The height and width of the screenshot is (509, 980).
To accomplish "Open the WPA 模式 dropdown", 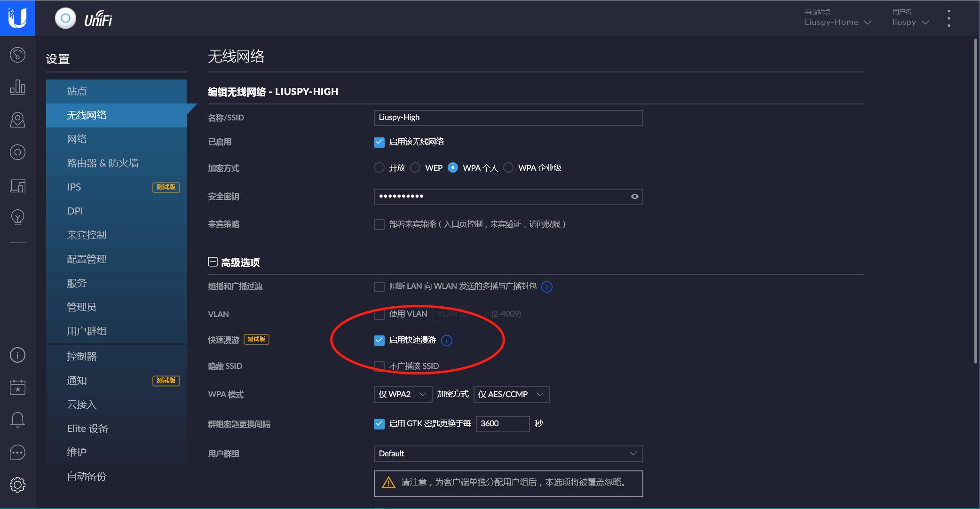I will click(403, 394).
